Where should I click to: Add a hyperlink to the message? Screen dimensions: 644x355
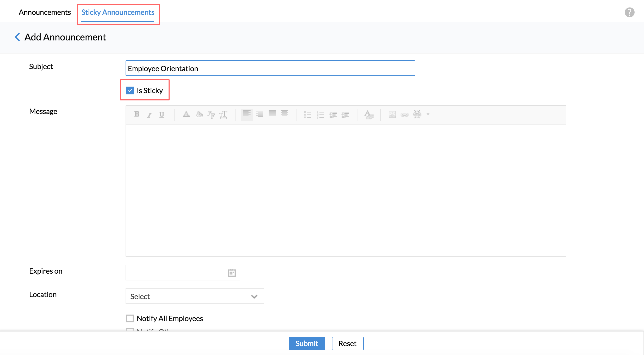click(x=404, y=115)
